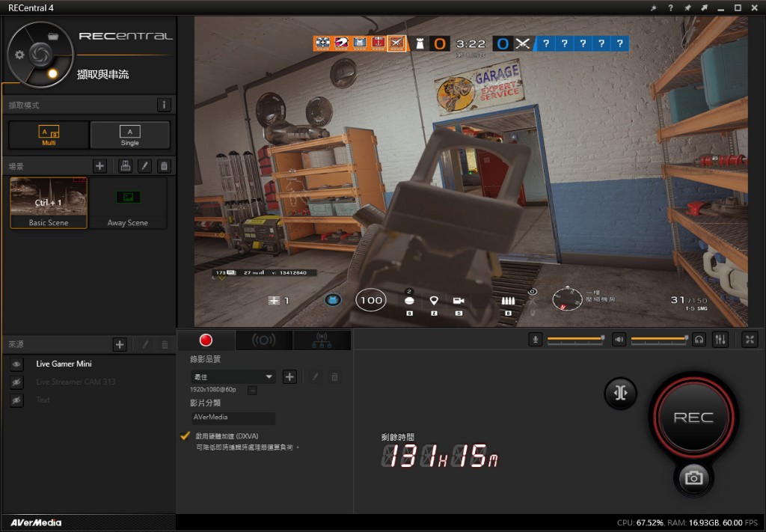Click the 131H 15M remaining time display
Image resolution: width=766 pixels, height=532 pixels.
440,456
